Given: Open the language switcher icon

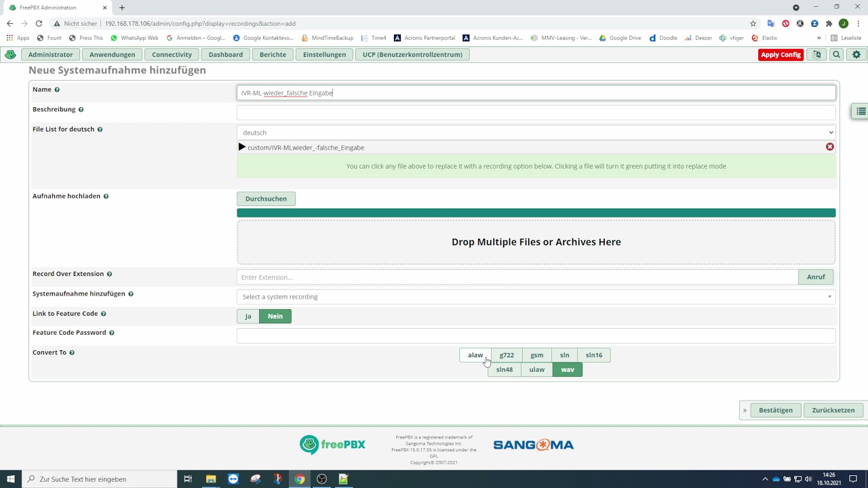Looking at the screenshot, I should point(816,54).
